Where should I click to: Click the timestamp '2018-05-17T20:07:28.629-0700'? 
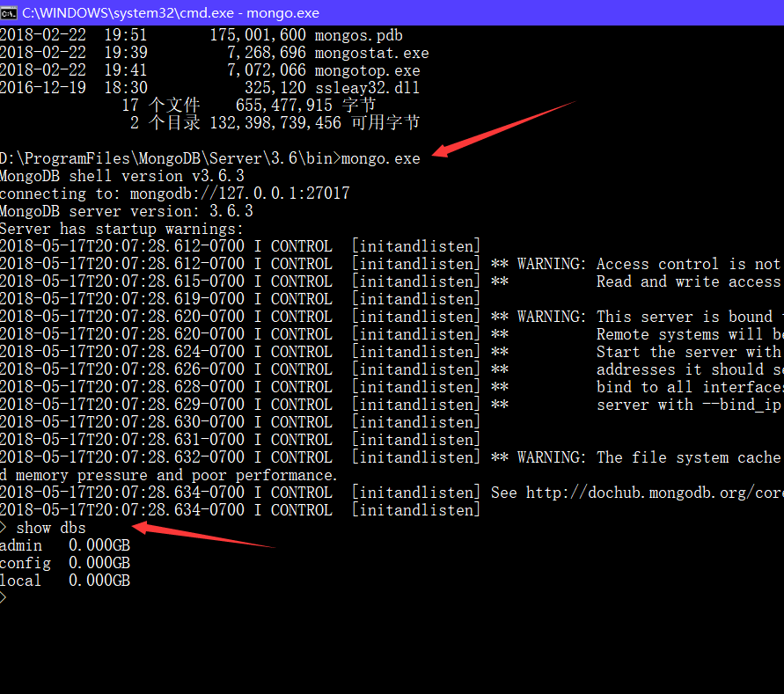pyautogui.click(x=122, y=405)
